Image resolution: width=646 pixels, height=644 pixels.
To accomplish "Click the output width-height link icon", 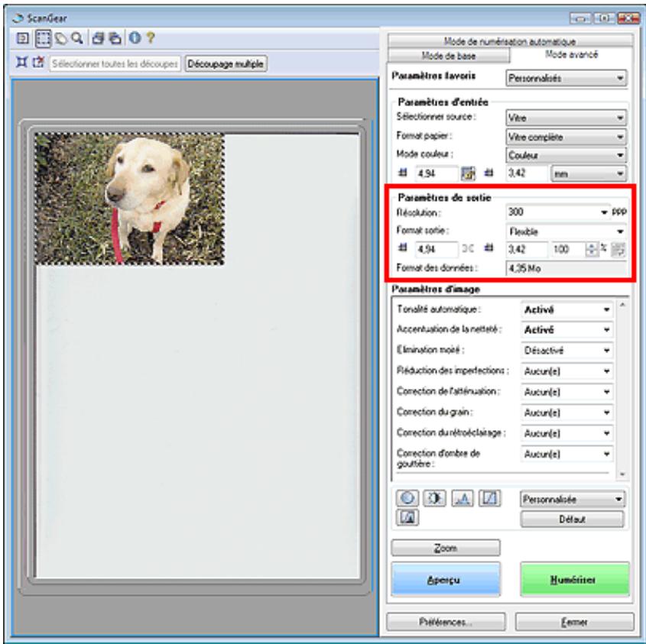I will (468, 249).
